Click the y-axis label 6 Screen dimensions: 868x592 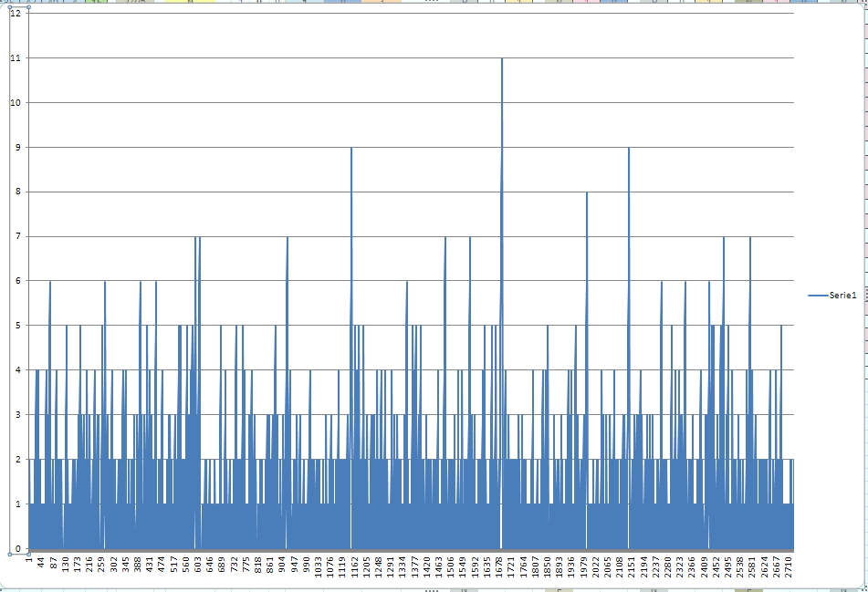tap(18, 281)
